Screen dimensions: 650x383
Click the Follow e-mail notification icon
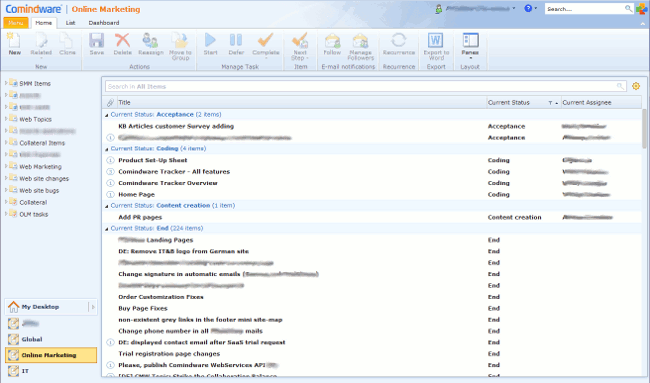pyautogui.click(x=332, y=41)
